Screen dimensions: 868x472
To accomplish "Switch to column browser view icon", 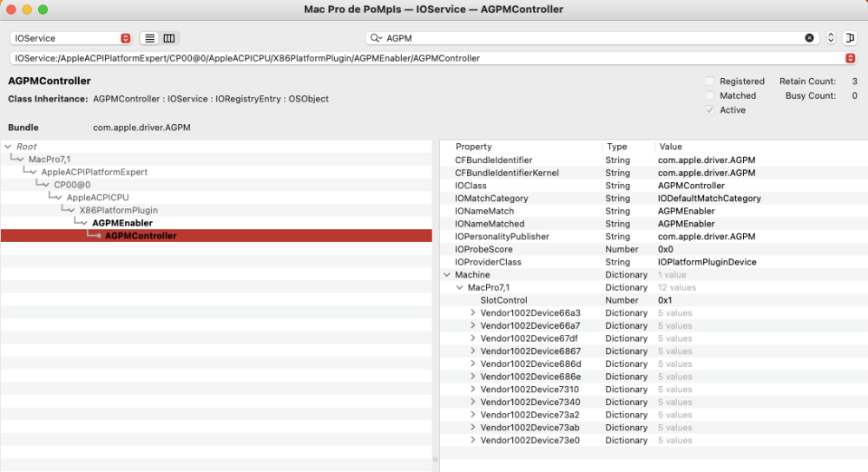I will pos(169,38).
